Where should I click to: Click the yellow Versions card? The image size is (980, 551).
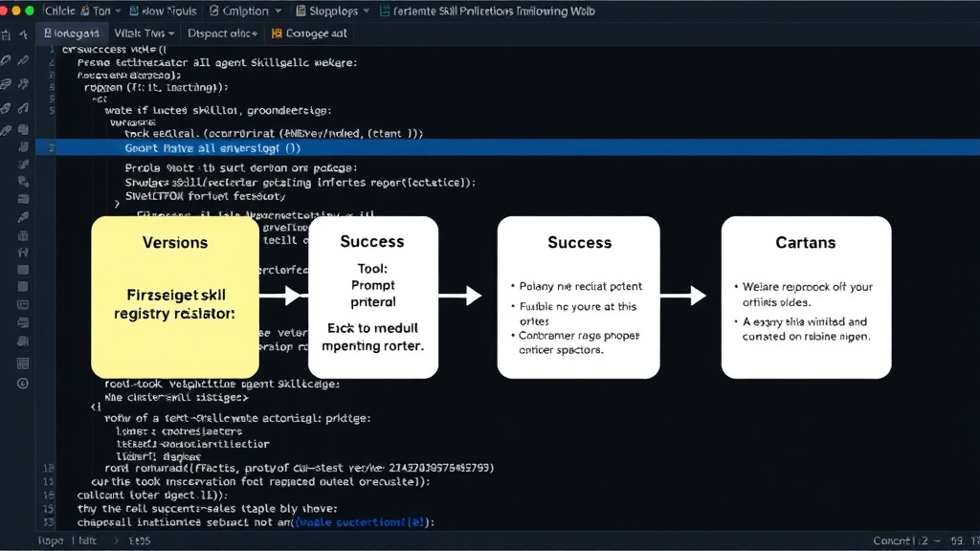[x=175, y=297]
